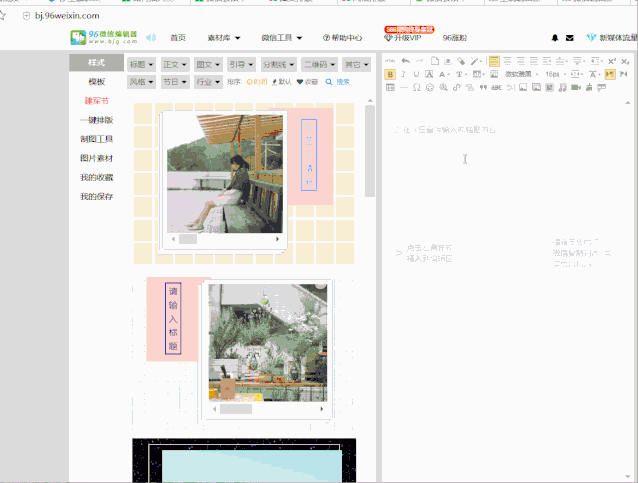Open the 正文 style dropdown

175,64
